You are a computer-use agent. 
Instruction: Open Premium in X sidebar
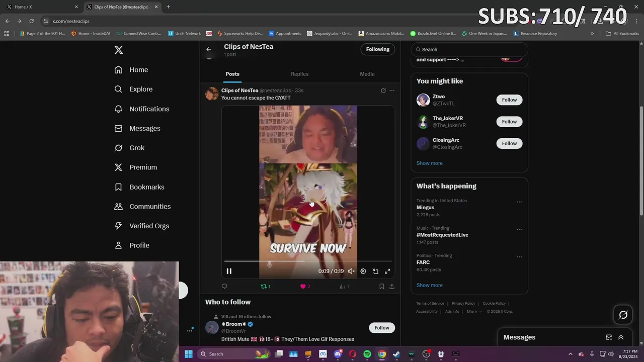tap(136, 167)
